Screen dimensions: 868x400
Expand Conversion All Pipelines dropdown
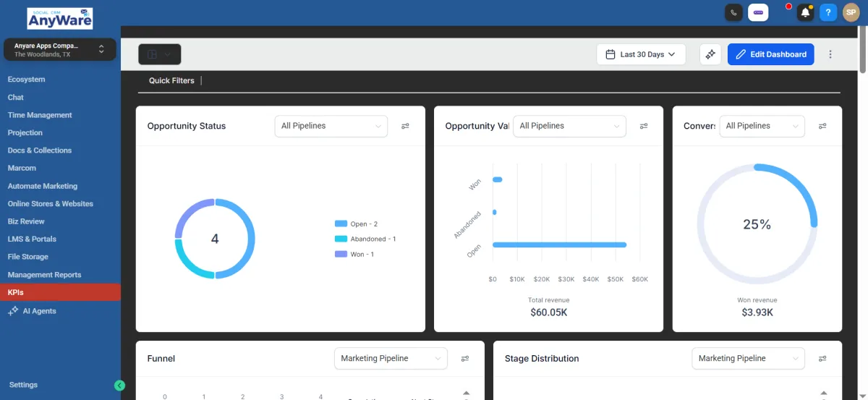tap(762, 126)
